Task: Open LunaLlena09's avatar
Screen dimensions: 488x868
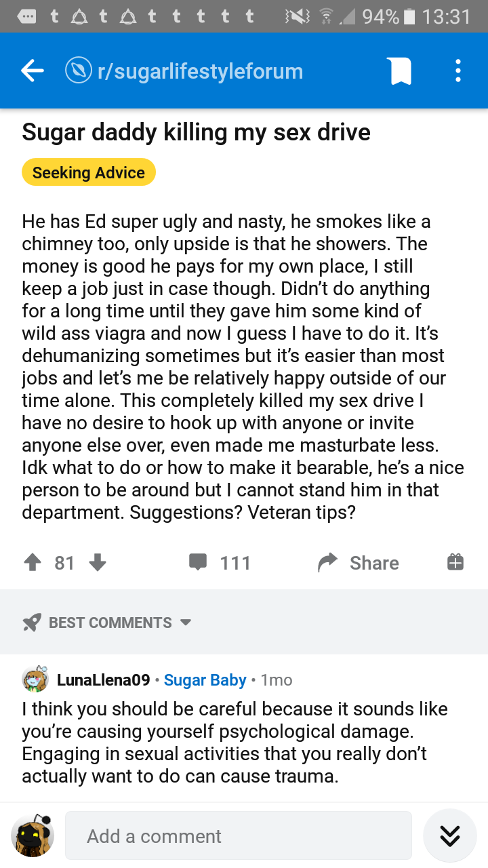Action: [x=35, y=679]
